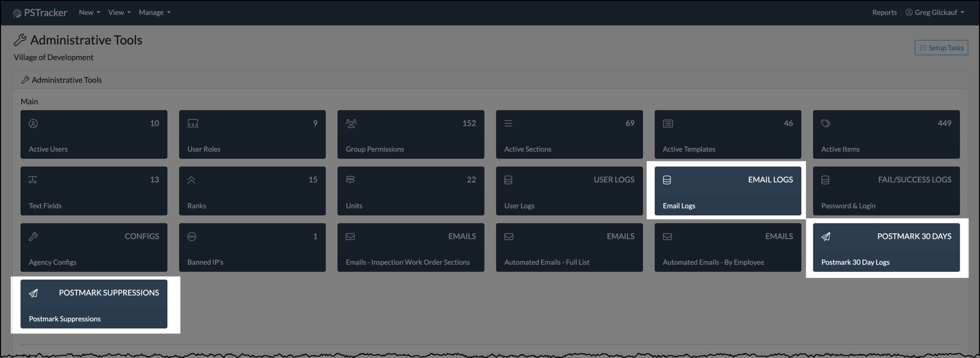Screen dimensions: 980x358
Task: Click the Postmark 30 Days paper plane icon
Action: pos(826,236)
